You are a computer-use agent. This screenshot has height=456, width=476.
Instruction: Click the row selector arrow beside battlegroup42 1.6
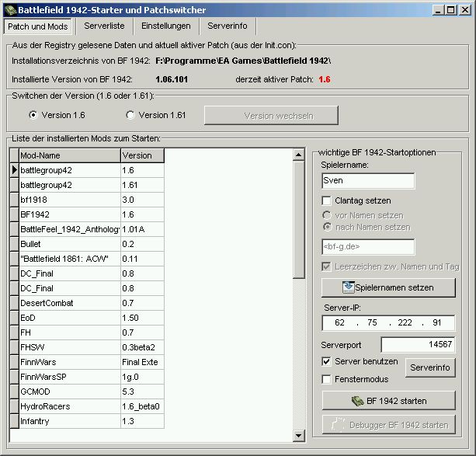[x=14, y=170]
